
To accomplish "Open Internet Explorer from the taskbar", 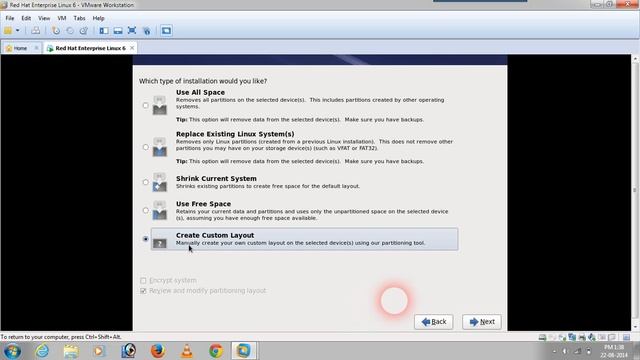I will 42,351.
